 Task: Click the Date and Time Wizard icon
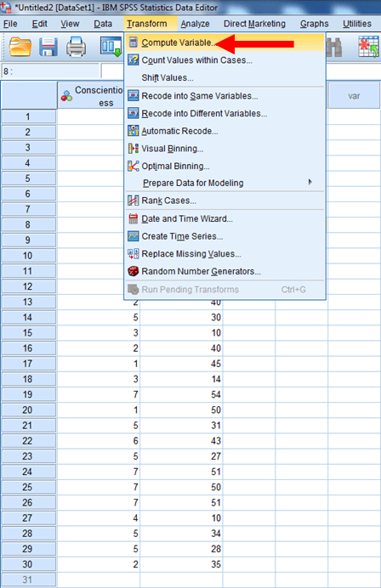133,218
